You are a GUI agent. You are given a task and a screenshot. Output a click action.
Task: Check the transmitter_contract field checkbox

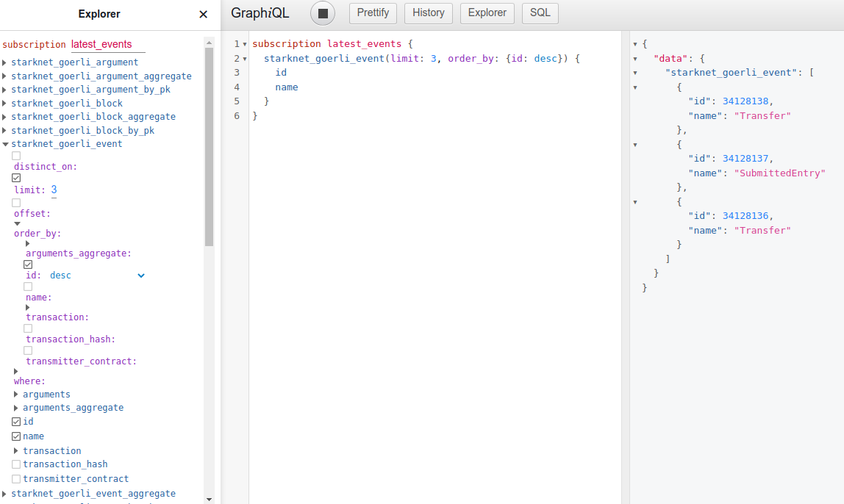(16, 479)
